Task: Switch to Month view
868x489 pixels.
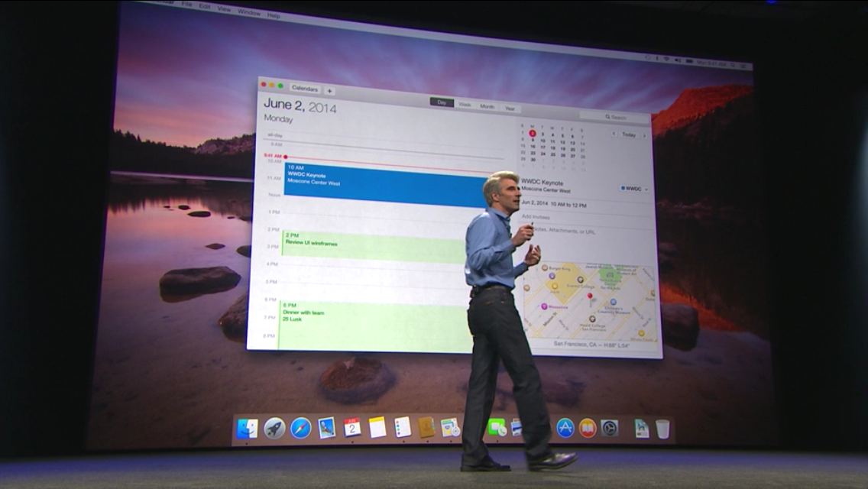Action: 487,106
